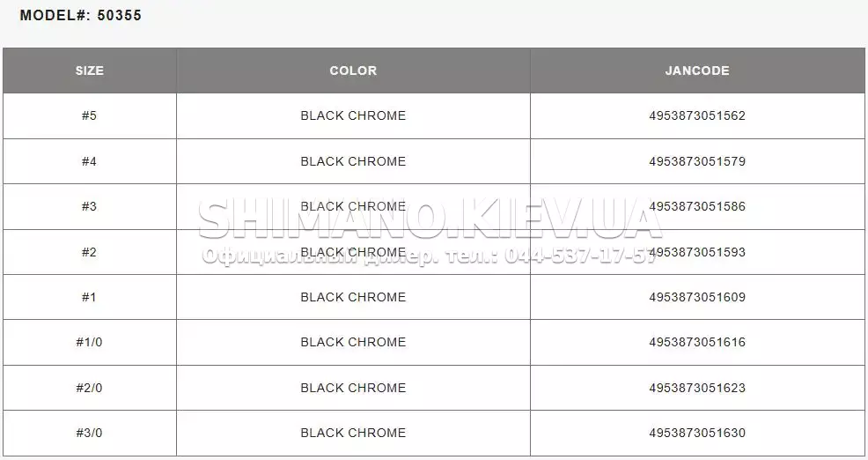Screen dimensions: 868x460
Task: Select the #2/0 size cell
Action: [90, 388]
